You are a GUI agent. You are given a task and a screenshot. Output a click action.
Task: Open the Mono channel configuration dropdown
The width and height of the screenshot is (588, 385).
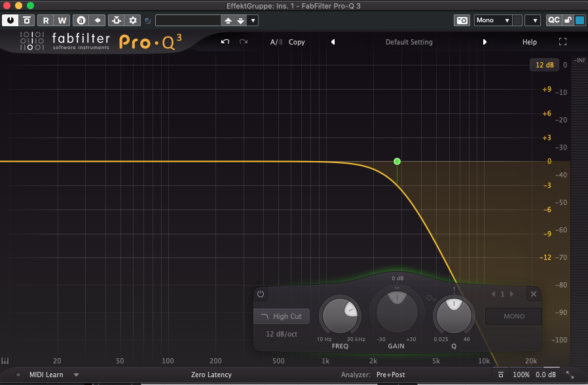point(493,20)
